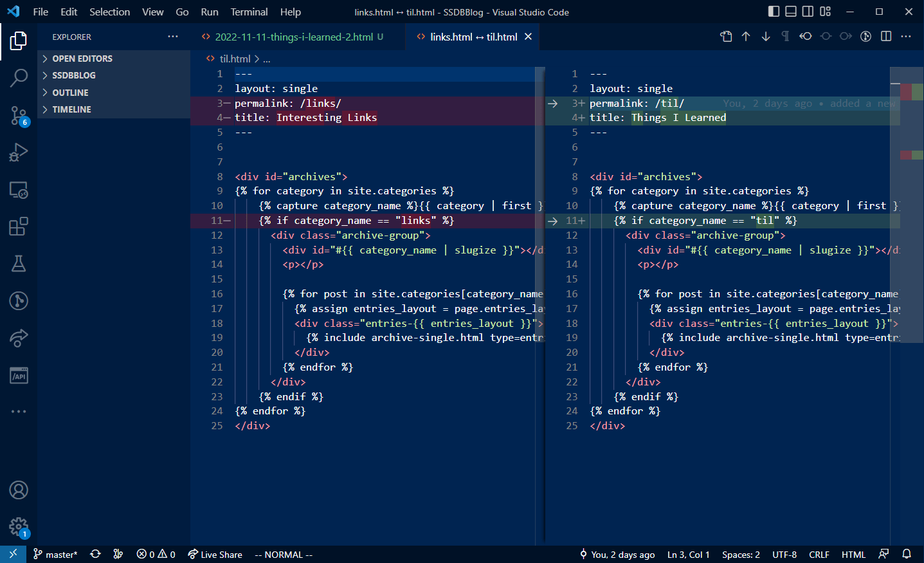
Task: Expand the OPEN EDITORS section
Action: (x=114, y=59)
